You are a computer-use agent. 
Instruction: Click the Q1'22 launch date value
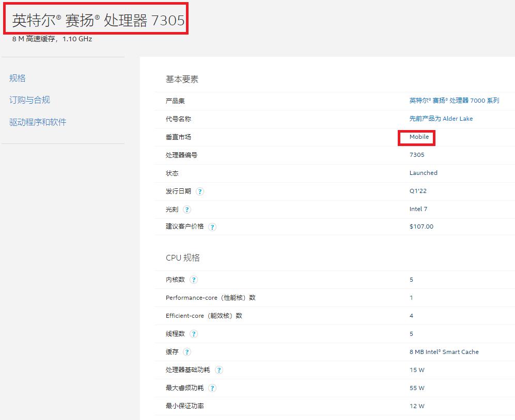417,191
